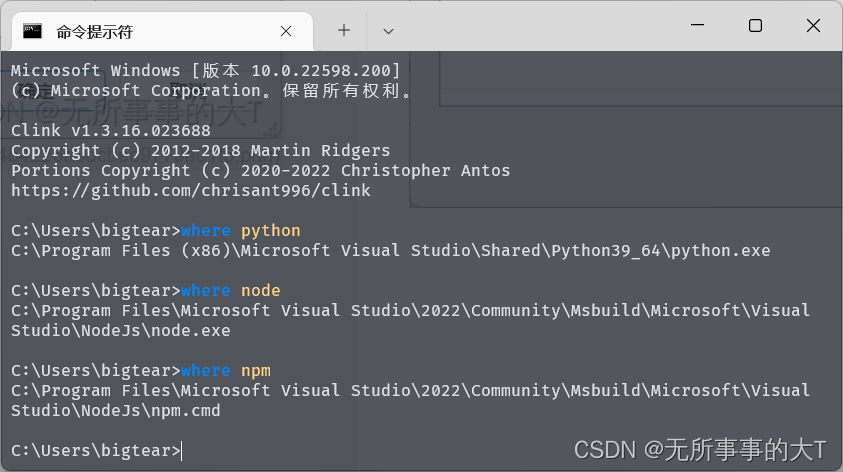The width and height of the screenshot is (843, 472).
Task: Click the 'where python' command text
Action: point(240,231)
